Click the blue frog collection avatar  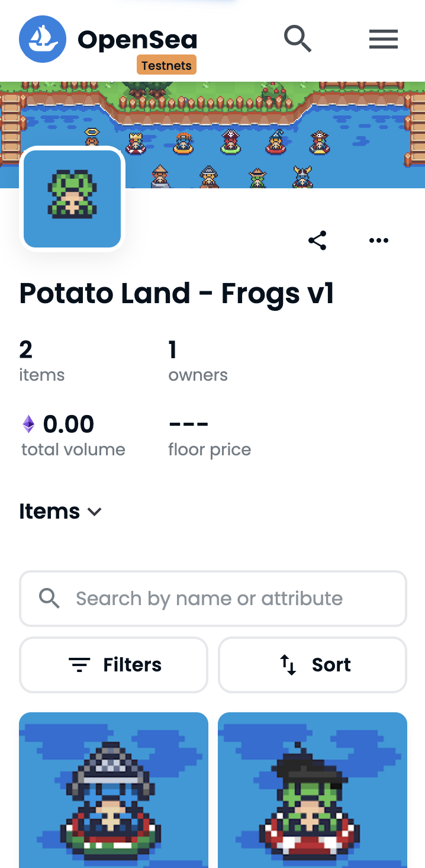pos(72,199)
